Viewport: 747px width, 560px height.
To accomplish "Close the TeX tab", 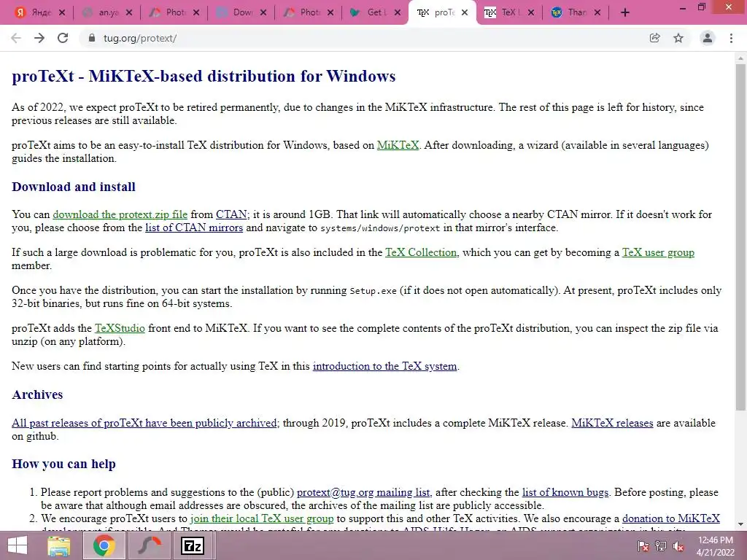I will (x=531, y=13).
